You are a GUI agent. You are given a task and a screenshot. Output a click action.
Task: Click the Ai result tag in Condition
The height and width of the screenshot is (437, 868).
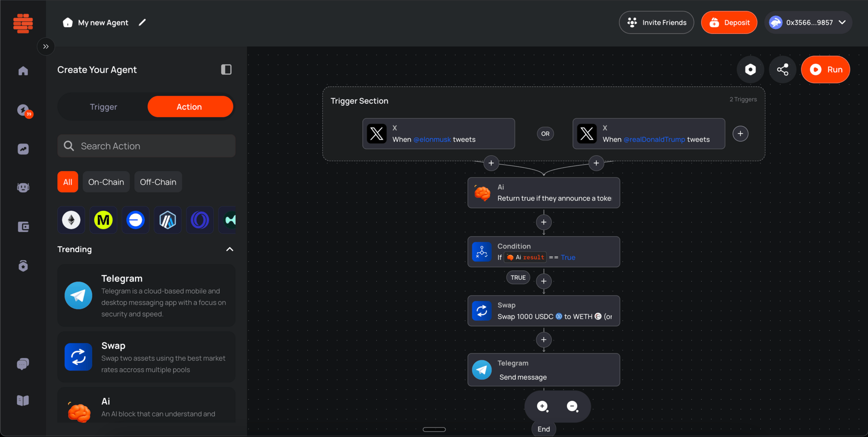point(525,258)
